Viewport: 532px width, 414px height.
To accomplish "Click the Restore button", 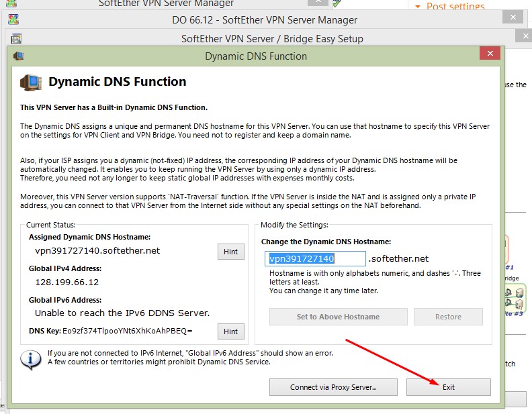I will coord(448,317).
